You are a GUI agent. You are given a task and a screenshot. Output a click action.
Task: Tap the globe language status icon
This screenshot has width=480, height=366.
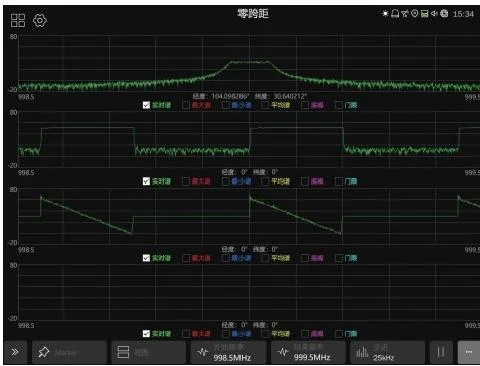[x=444, y=14]
